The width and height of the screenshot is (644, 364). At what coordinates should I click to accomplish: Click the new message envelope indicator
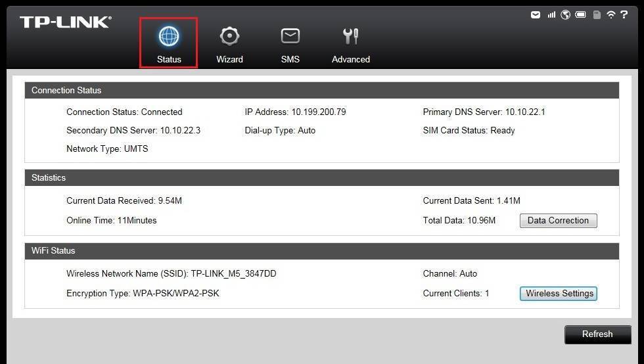535,15
